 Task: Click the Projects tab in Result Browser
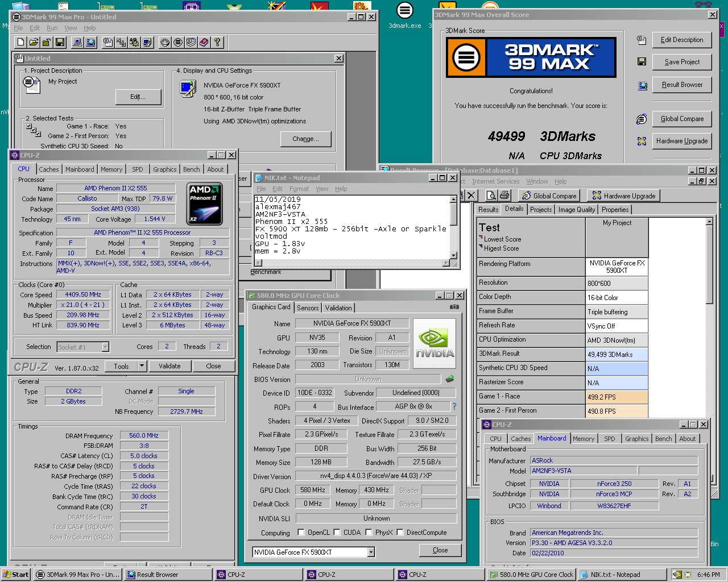[541, 210]
